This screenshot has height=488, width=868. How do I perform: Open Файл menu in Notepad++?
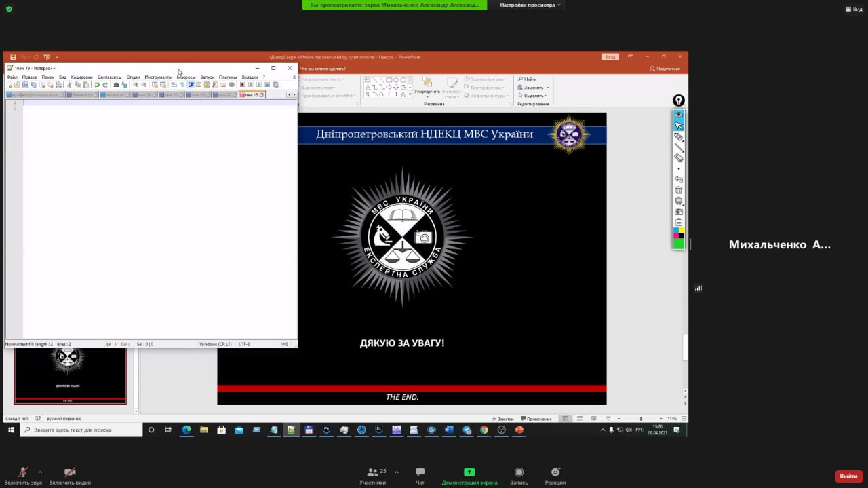point(12,77)
